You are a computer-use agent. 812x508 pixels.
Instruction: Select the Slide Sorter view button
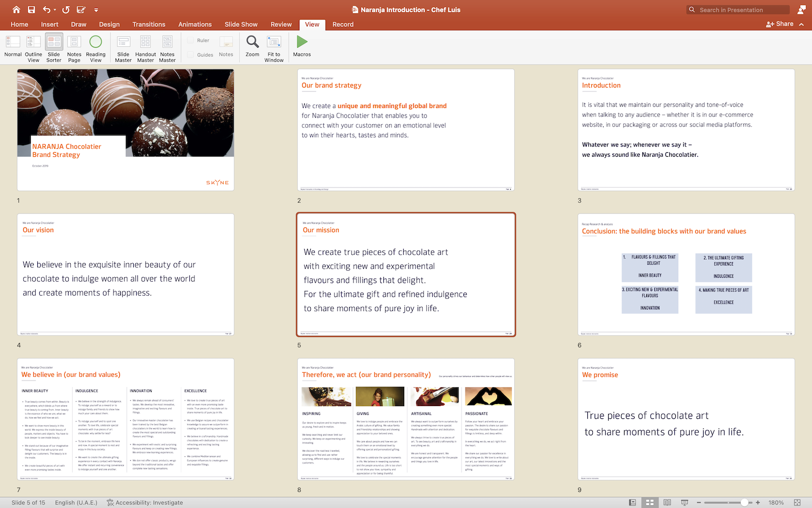click(54, 49)
